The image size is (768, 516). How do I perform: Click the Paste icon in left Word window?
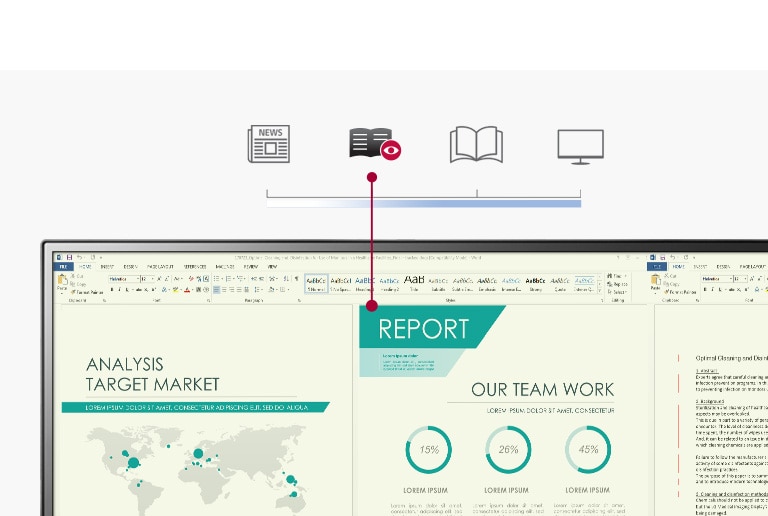[63, 281]
